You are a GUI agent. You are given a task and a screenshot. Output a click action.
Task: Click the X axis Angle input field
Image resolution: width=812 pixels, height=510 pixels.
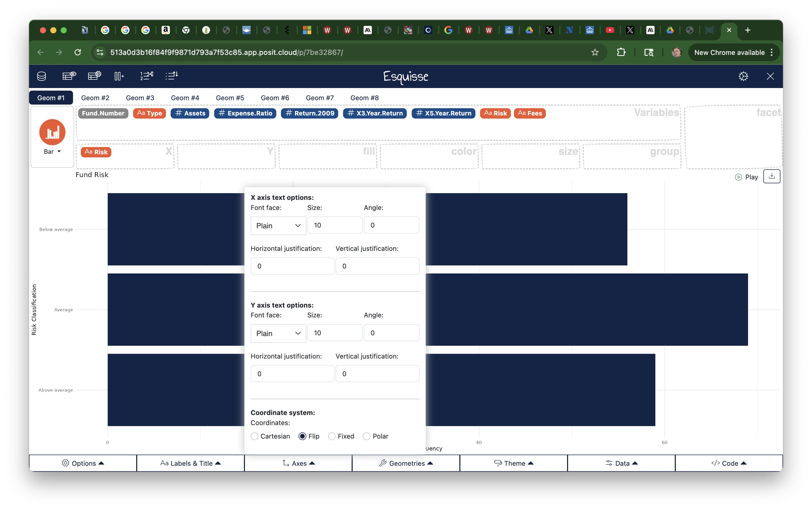pyautogui.click(x=391, y=225)
